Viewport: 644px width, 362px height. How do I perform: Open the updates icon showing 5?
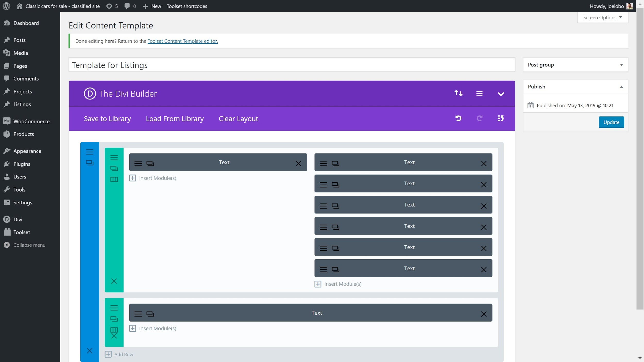112,6
